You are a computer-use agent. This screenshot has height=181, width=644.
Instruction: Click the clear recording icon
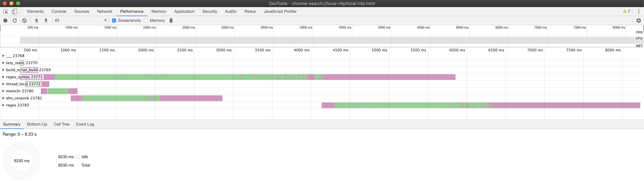point(24,20)
